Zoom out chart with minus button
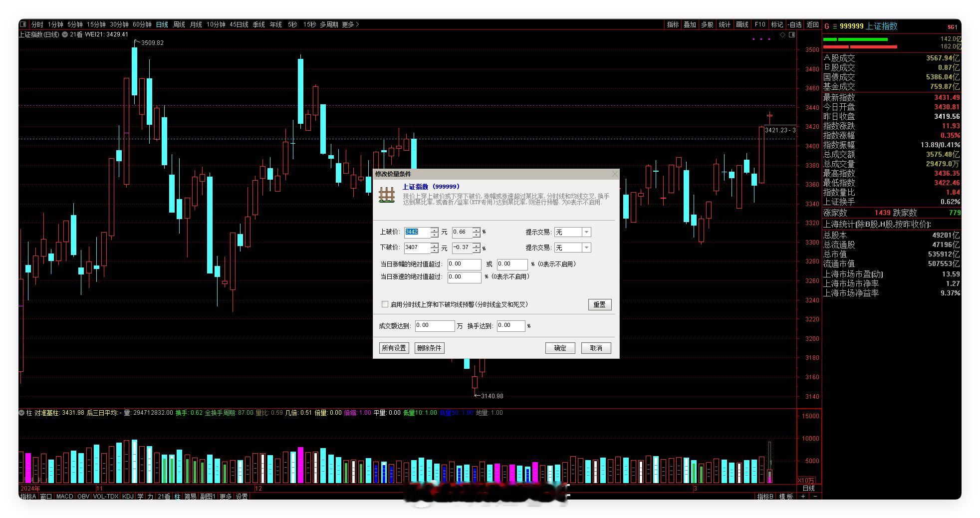The image size is (980, 518). [x=815, y=497]
